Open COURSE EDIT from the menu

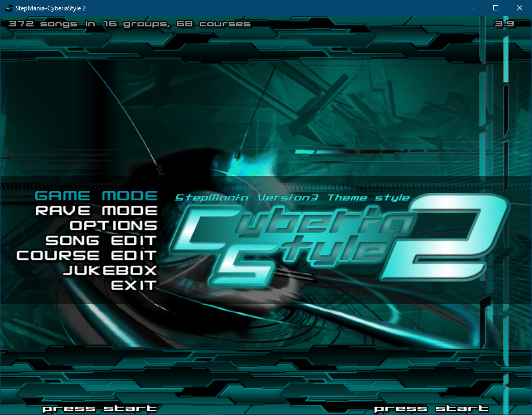(87, 256)
